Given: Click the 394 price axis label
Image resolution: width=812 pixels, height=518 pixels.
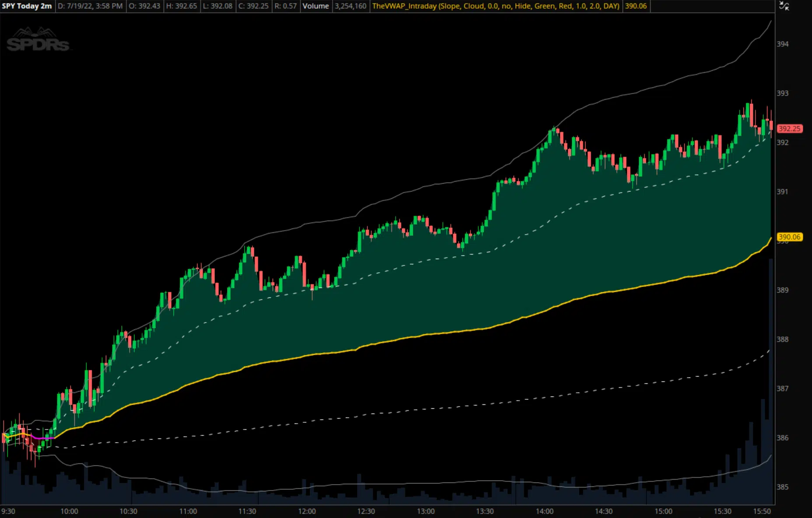Looking at the screenshot, I should pos(783,44).
